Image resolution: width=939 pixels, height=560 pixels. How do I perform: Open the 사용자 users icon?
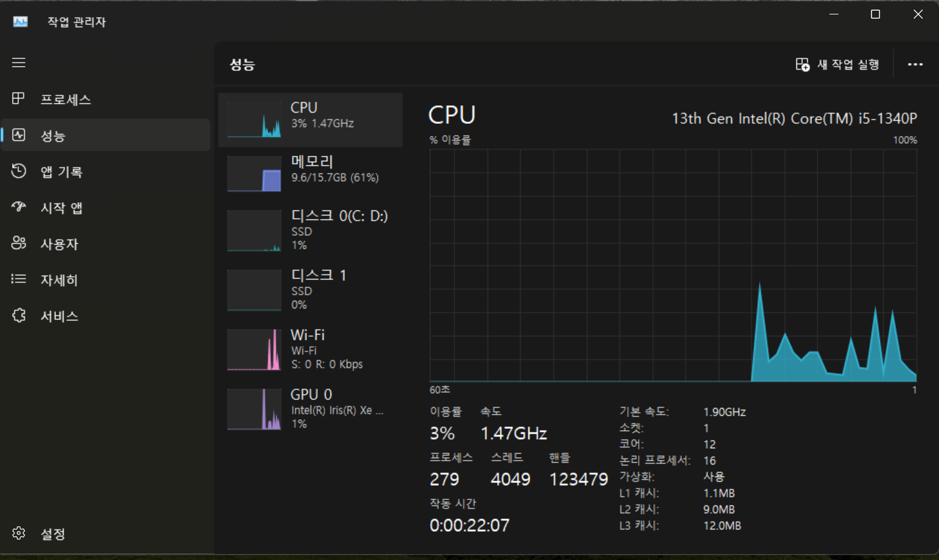pyautogui.click(x=19, y=243)
